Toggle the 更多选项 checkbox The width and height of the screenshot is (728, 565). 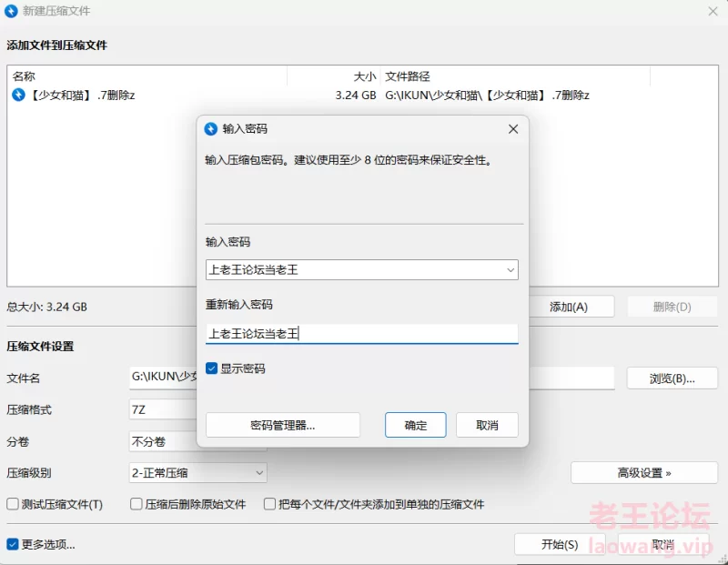tap(13, 544)
